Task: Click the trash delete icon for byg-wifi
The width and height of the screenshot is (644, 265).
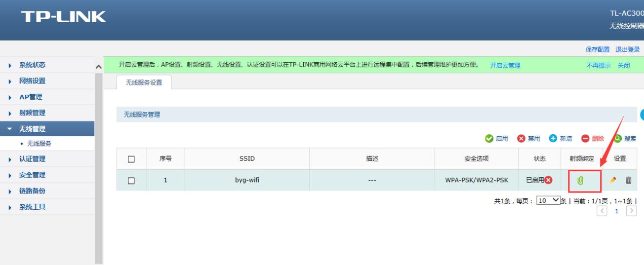Action: click(629, 181)
